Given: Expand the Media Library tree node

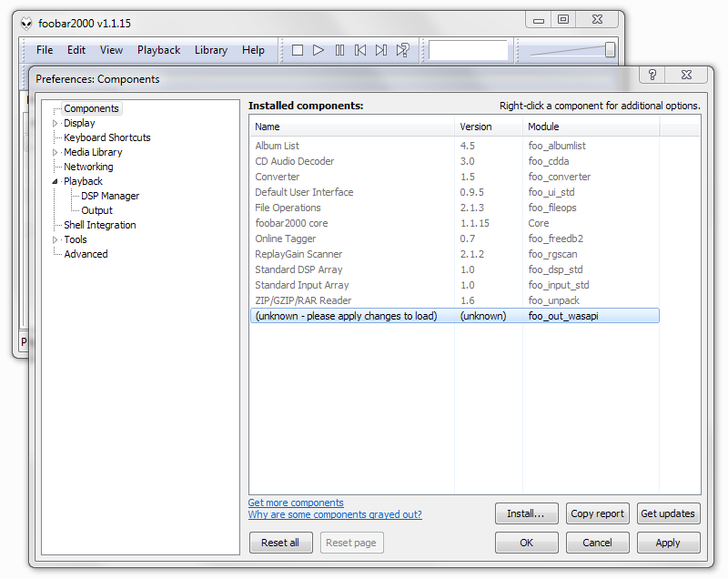Looking at the screenshot, I should tap(55, 152).
